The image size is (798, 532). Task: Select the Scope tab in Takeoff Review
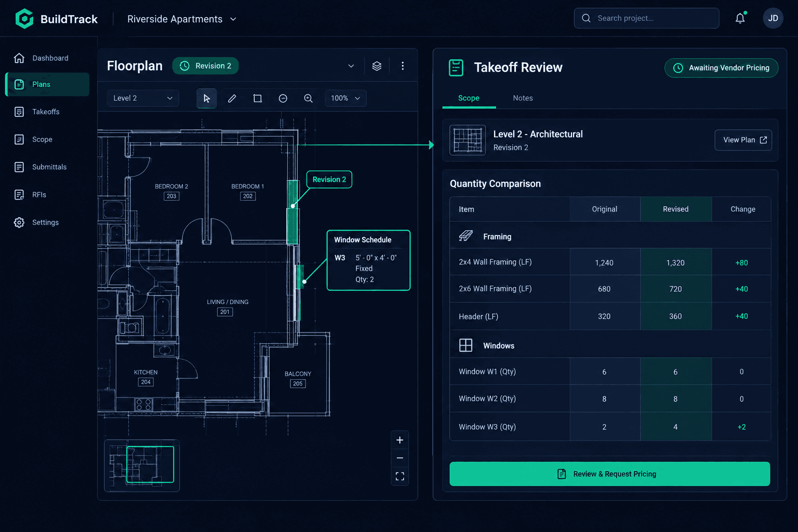(x=469, y=98)
